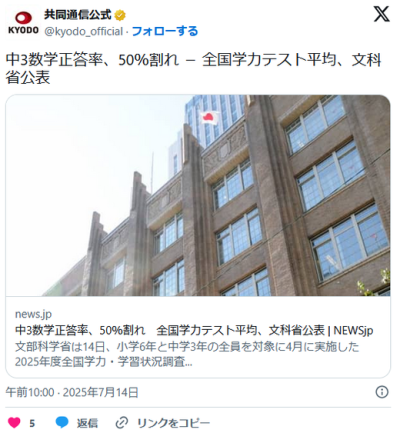This screenshot has height=433, width=400.
Task: Click the article description snippet text
Action: 187,354
